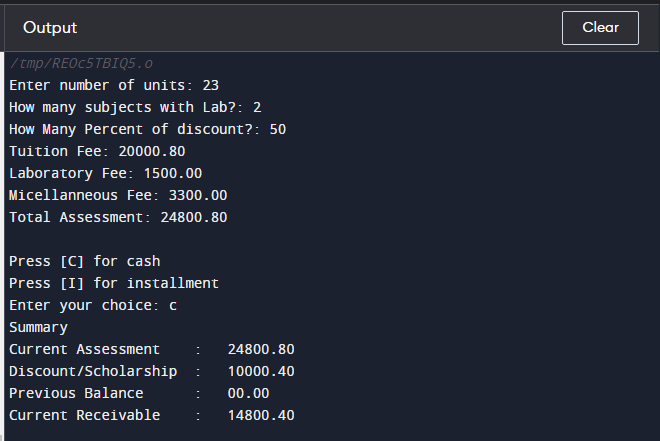
Task: Select the 'Enter number of units: 23' line
Action: pos(114,85)
